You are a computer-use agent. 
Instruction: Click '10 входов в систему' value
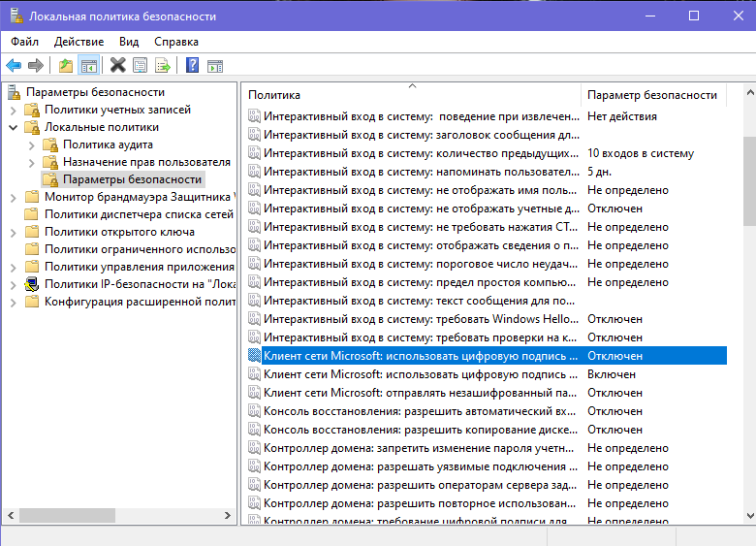point(641,153)
